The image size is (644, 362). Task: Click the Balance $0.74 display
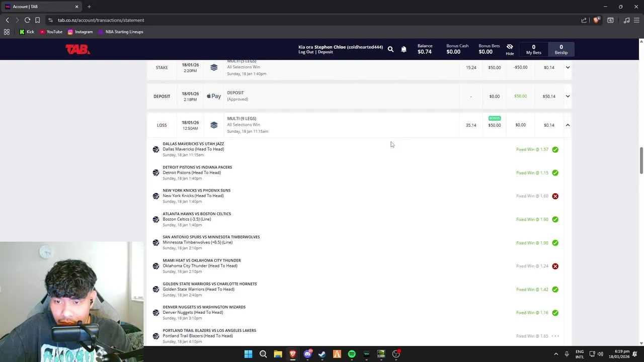(425, 49)
